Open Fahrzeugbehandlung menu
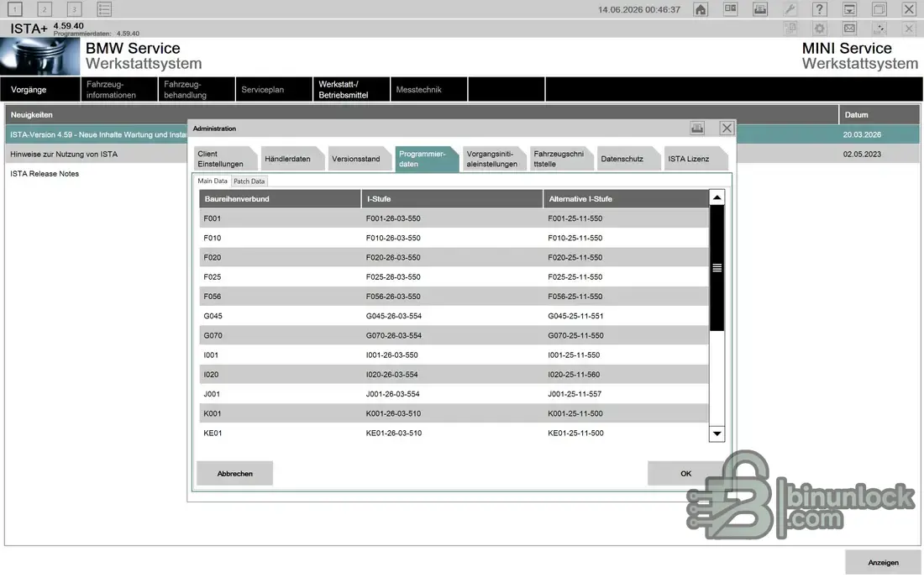Image resolution: width=924 pixels, height=578 pixels. [x=197, y=89]
